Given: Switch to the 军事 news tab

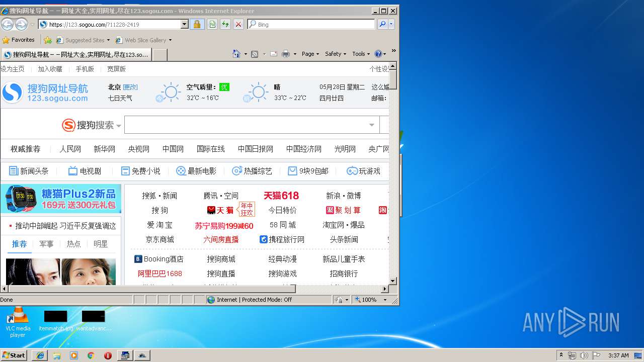Looking at the screenshot, I should (x=46, y=244).
